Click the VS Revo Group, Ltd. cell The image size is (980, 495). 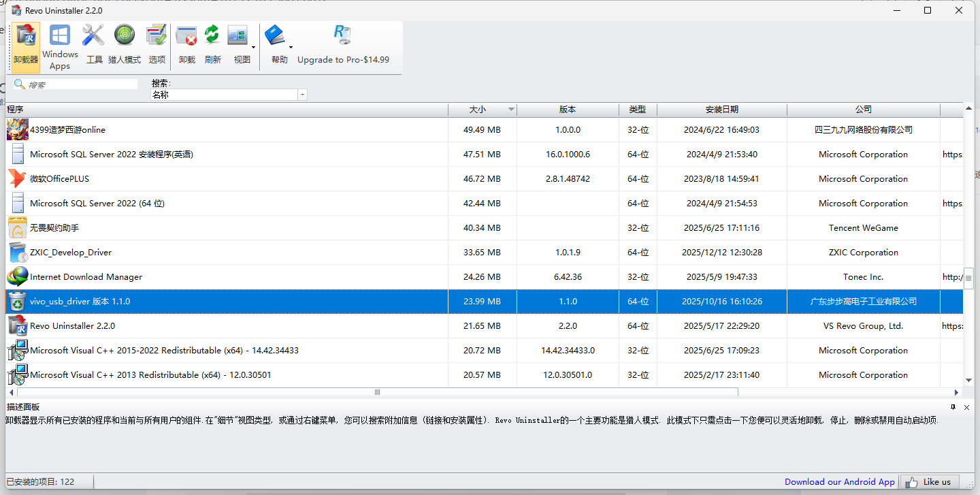click(863, 325)
